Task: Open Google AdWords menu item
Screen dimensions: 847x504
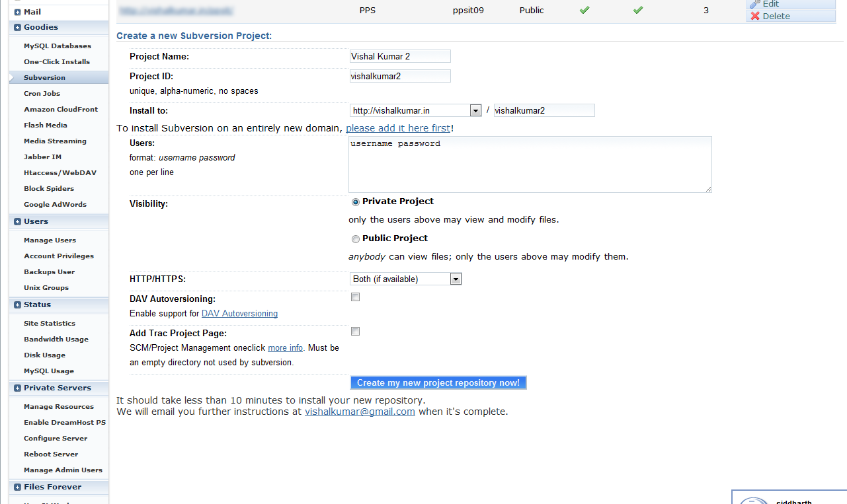Action: tap(55, 204)
